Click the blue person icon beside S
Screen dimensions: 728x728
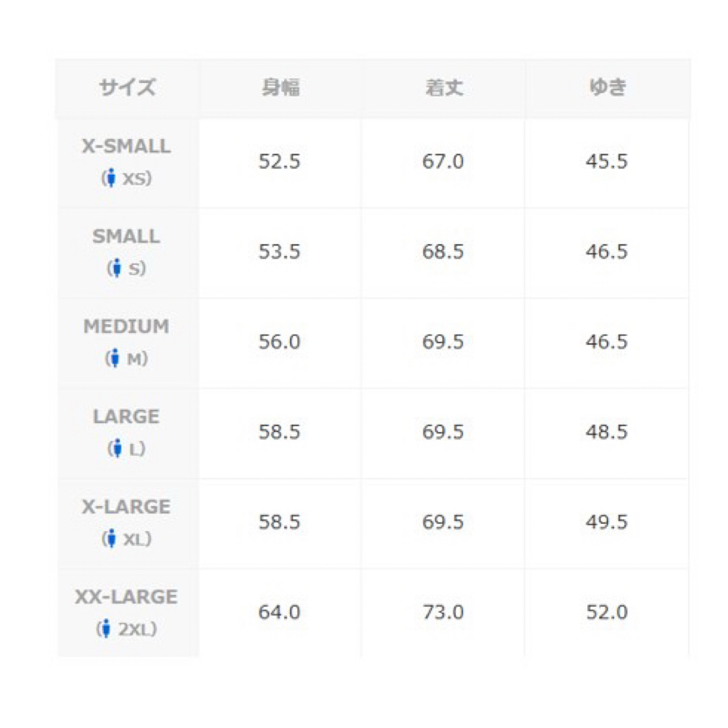click(x=117, y=268)
